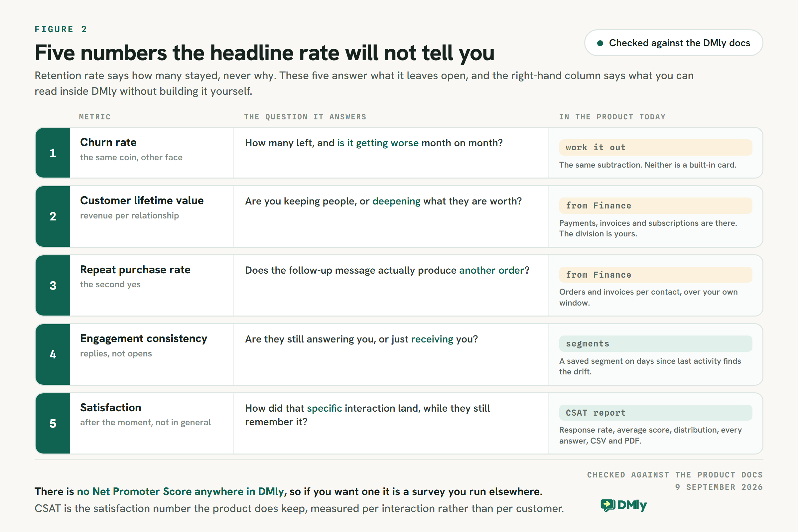
Task: Click highlighted word 'receiving'
Action: 432,339
